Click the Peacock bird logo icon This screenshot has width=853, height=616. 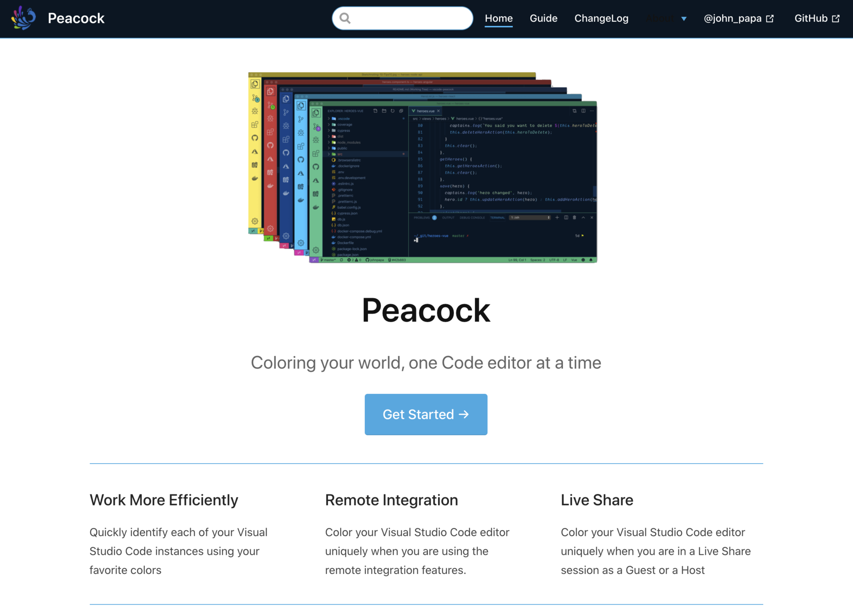tap(24, 18)
